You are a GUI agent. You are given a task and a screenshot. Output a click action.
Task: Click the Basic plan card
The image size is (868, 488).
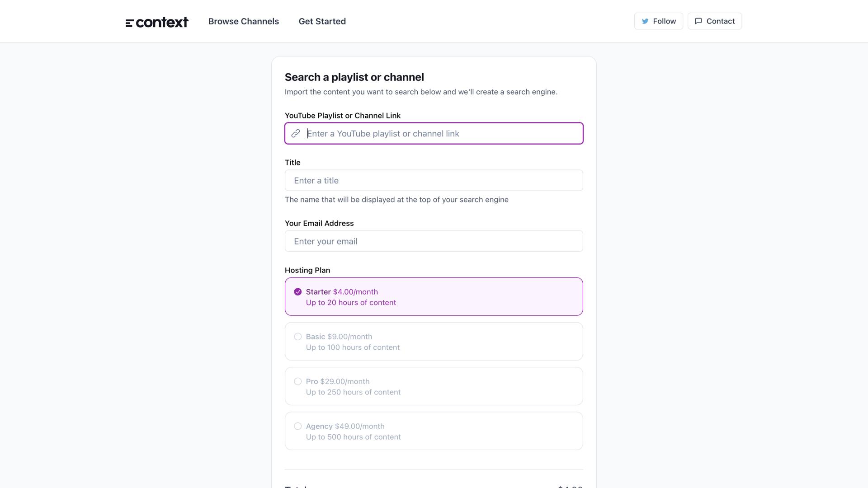click(x=434, y=341)
